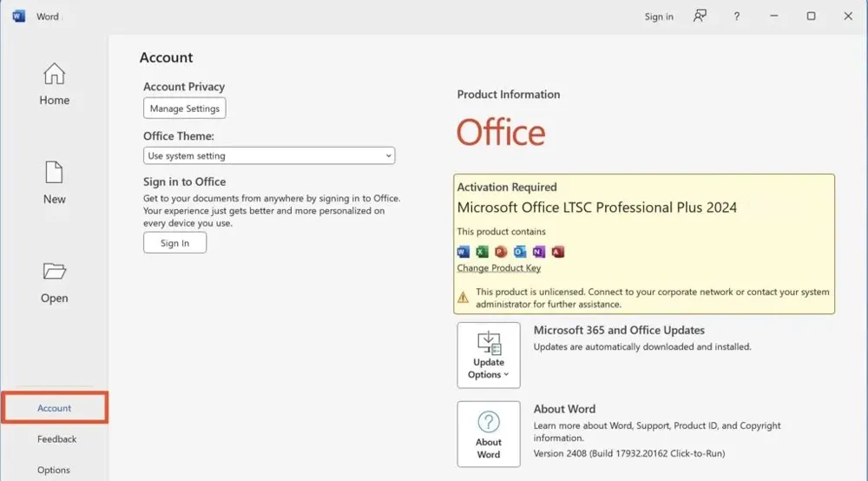The height and width of the screenshot is (481, 868).
Task: Click the Outlook app icon in product list
Action: click(520, 252)
